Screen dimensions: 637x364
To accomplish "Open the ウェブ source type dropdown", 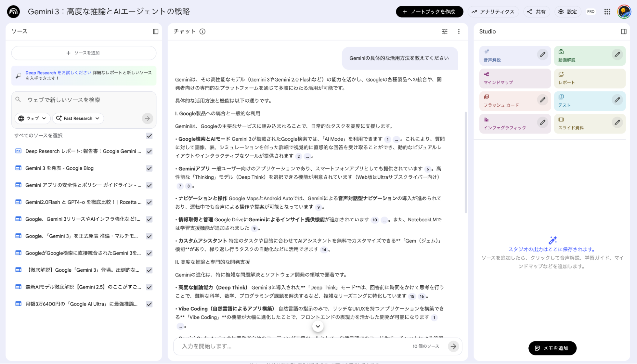I will tap(32, 118).
